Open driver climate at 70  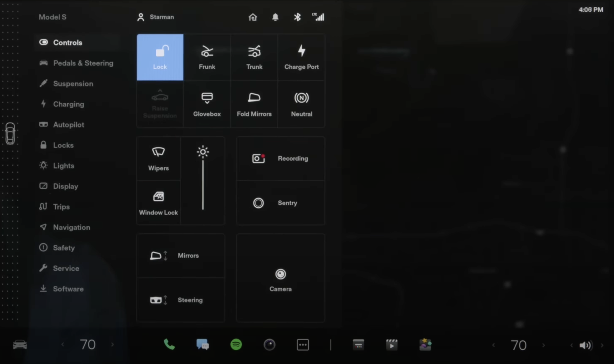[88, 345]
